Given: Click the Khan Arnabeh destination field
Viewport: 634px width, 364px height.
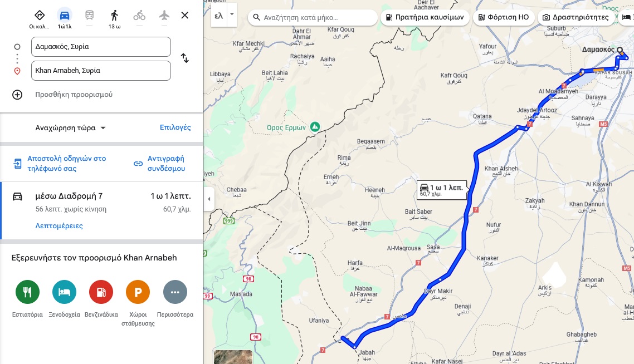Looking at the screenshot, I should 101,71.
